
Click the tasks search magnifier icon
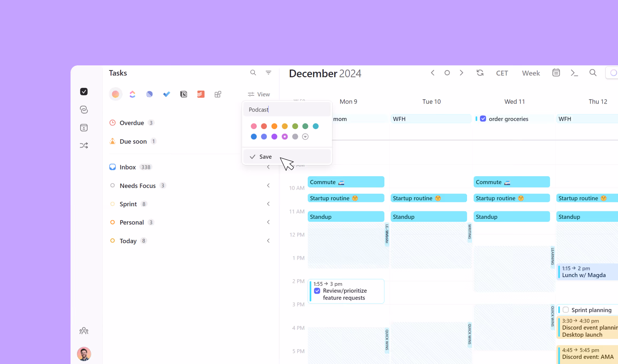coord(253,73)
